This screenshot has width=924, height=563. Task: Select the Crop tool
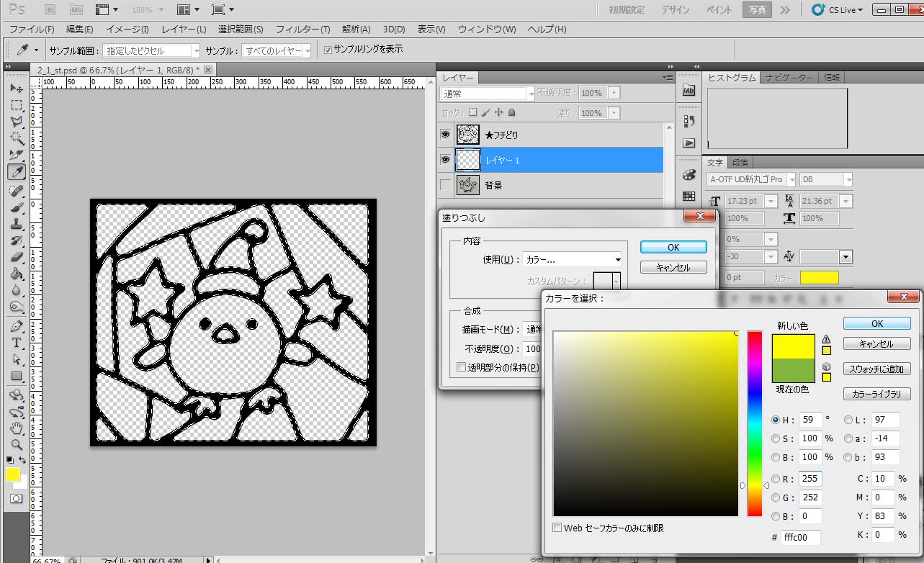coord(16,155)
